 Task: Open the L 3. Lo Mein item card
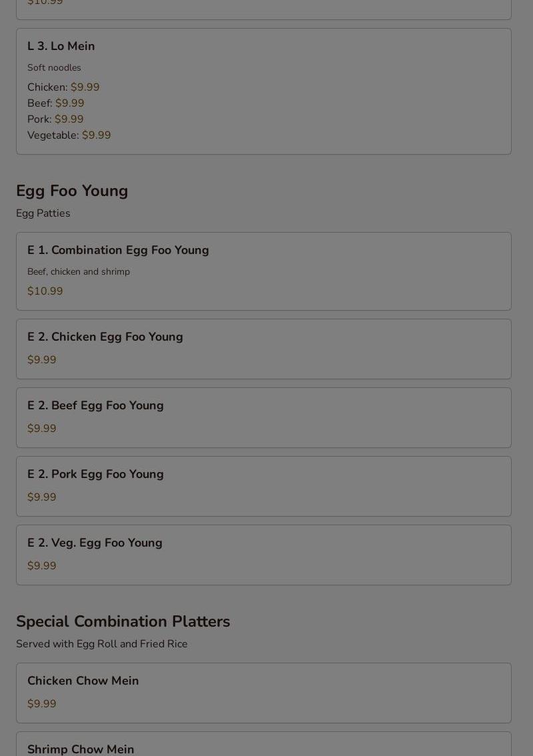click(264, 91)
